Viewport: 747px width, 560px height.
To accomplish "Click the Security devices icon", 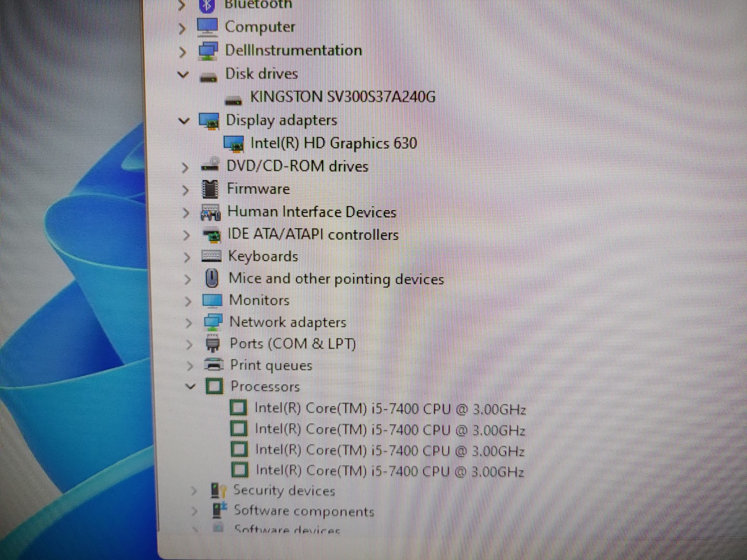I will coord(218,491).
